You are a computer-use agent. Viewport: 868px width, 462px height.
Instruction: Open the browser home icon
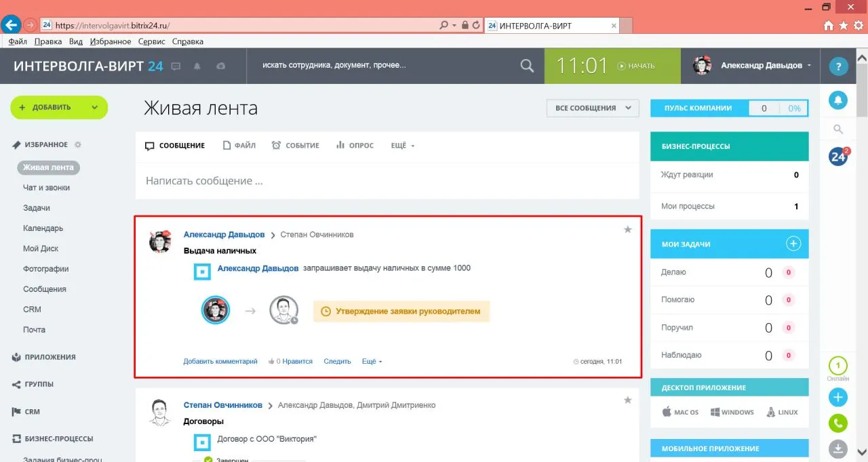click(x=829, y=26)
